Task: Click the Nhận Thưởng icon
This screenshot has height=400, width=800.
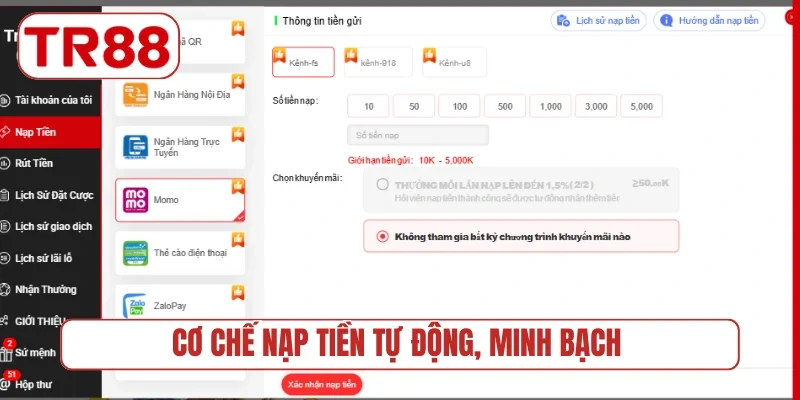Action: [5, 290]
